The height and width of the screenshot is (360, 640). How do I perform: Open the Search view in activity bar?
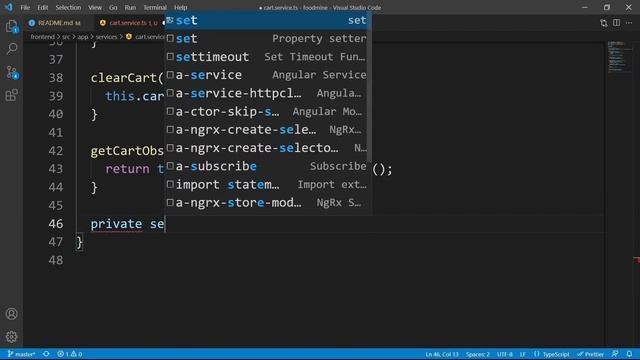[x=11, y=49]
